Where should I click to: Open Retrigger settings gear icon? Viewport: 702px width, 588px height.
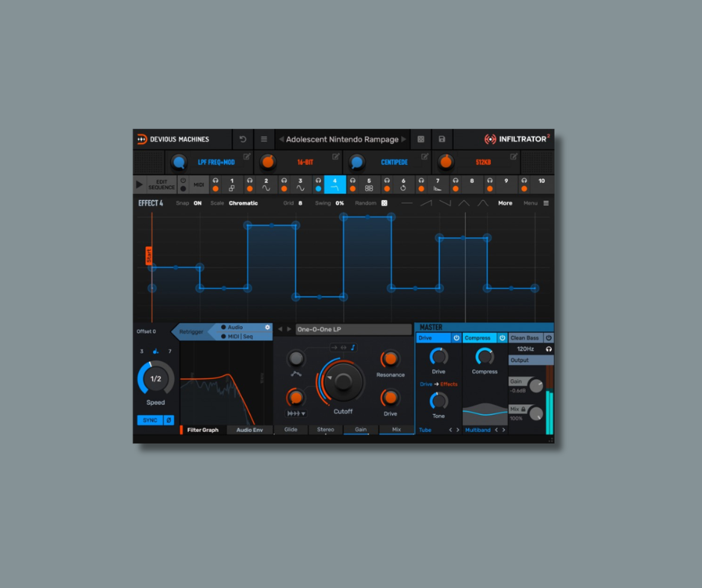pyautogui.click(x=267, y=327)
